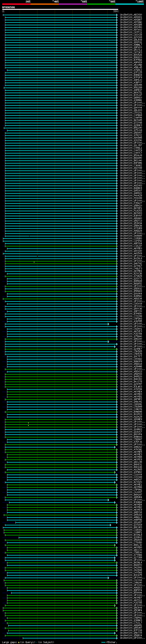Click hit label UniRef100_C9SVX9
The height and width of the screenshot is (644, 146).
point(131,304)
